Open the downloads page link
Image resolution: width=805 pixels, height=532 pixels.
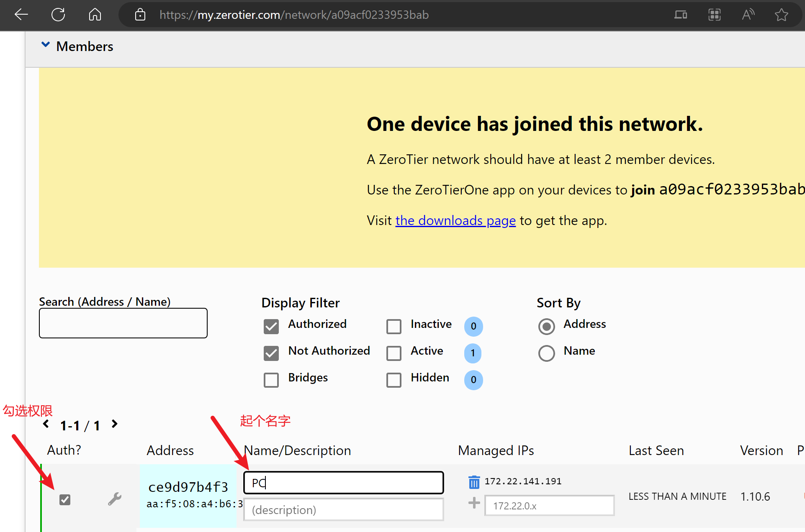[455, 220]
